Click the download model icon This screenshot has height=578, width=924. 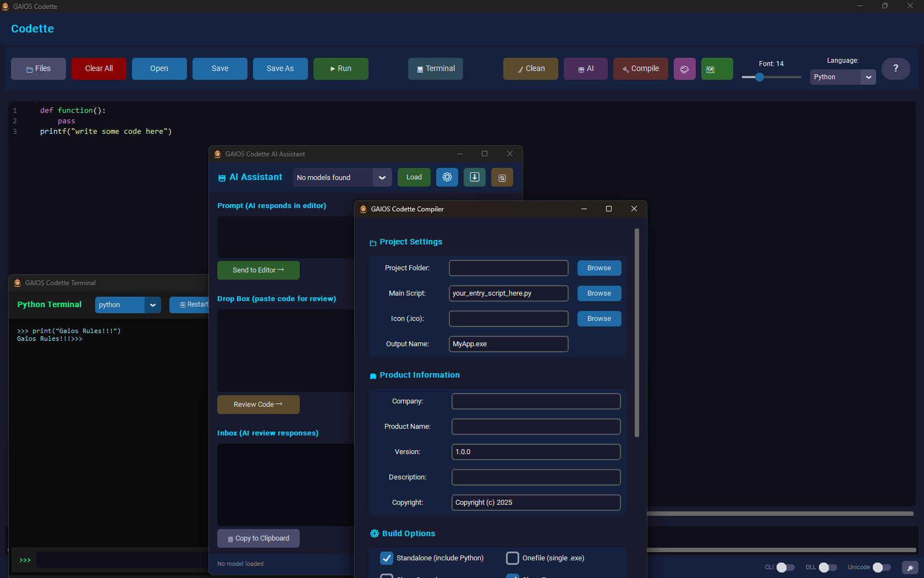pos(474,177)
